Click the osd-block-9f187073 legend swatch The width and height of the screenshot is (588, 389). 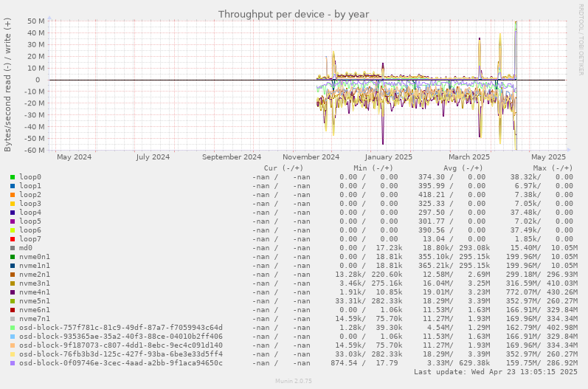(13, 345)
